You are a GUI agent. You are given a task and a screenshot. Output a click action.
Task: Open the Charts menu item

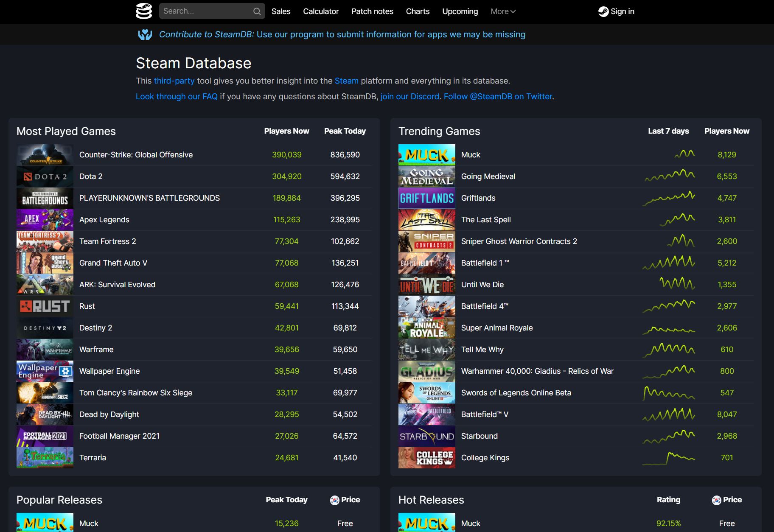click(418, 11)
